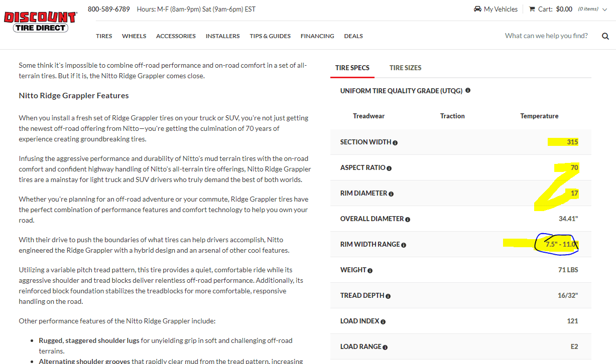Image resolution: width=616 pixels, height=364 pixels.
Task: Open the Section Width info icon
Action: [395, 143]
